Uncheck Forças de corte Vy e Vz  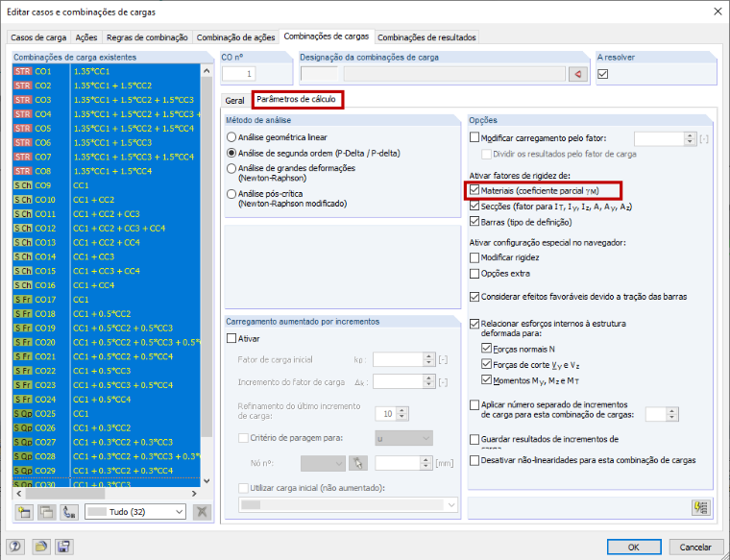point(487,364)
